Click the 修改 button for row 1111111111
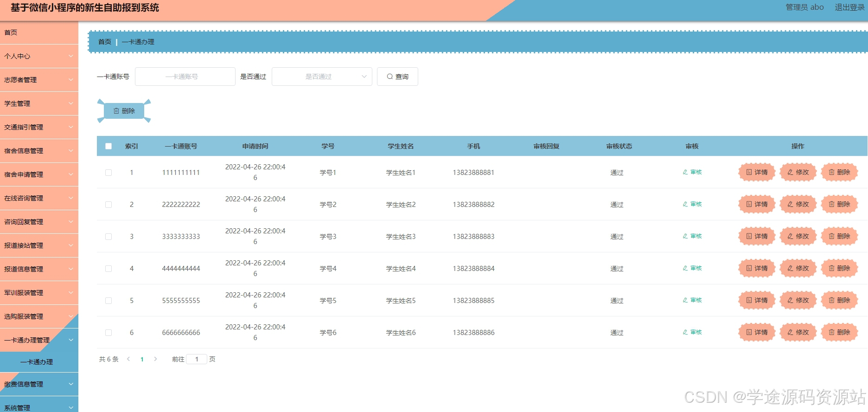Screen dimensions: 868x412 coord(798,172)
